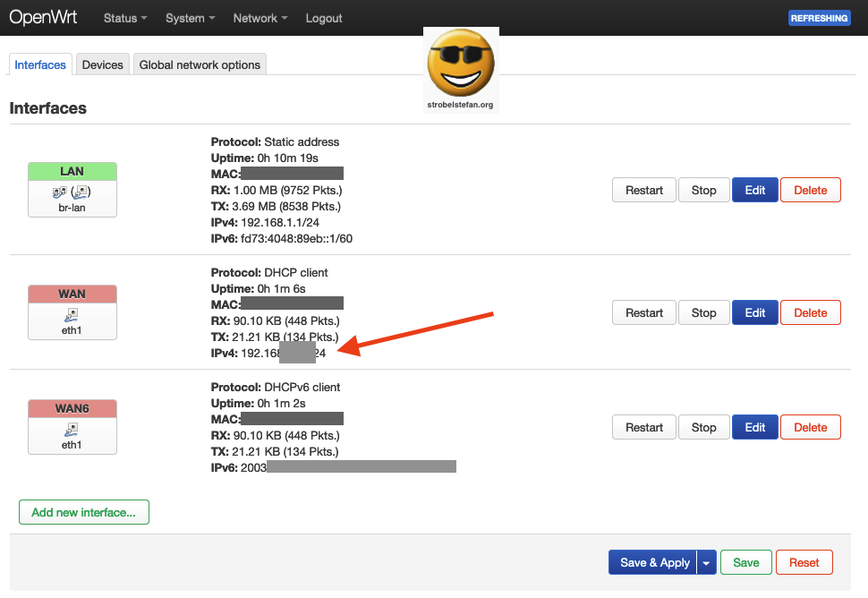Click the eth1 port icon in WAN6 box
The height and width of the screenshot is (598, 868).
[72, 430]
